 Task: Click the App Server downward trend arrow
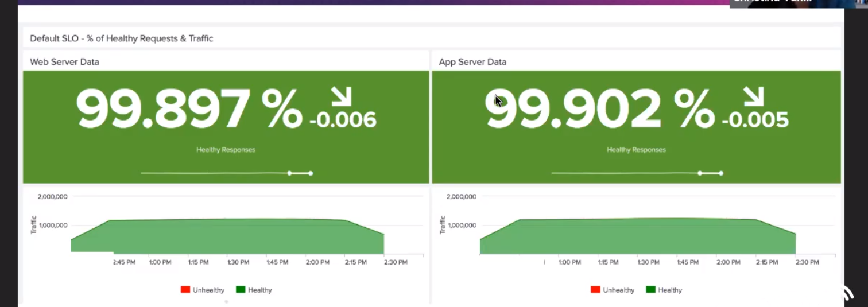coord(754,98)
